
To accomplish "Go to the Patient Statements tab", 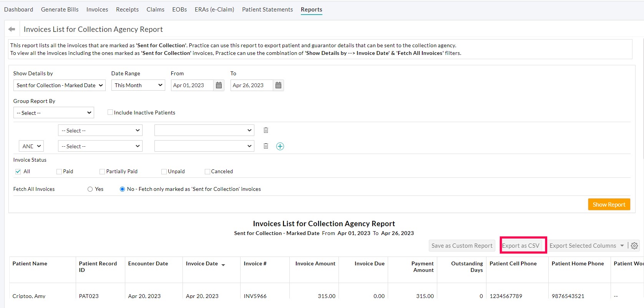I will [267, 10].
